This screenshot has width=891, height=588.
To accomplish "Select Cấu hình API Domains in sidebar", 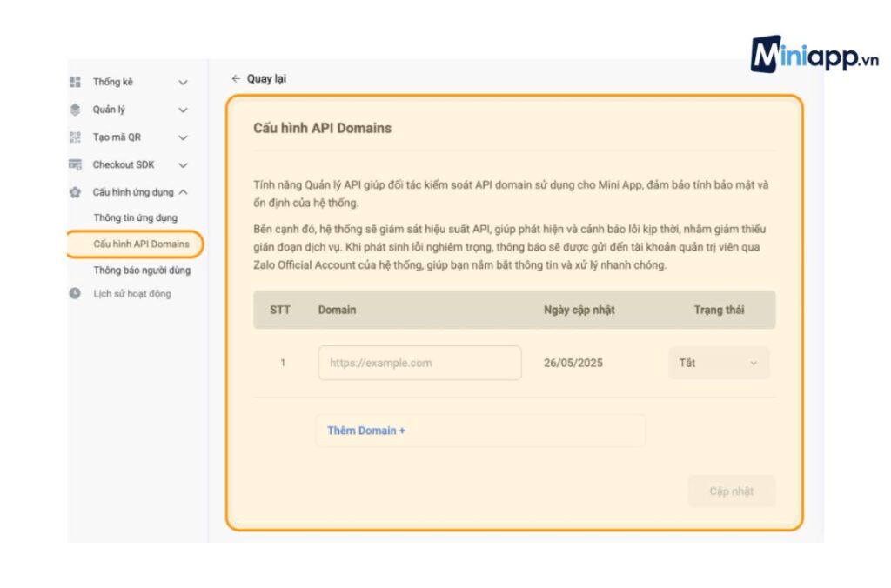I will (x=141, y=244).
